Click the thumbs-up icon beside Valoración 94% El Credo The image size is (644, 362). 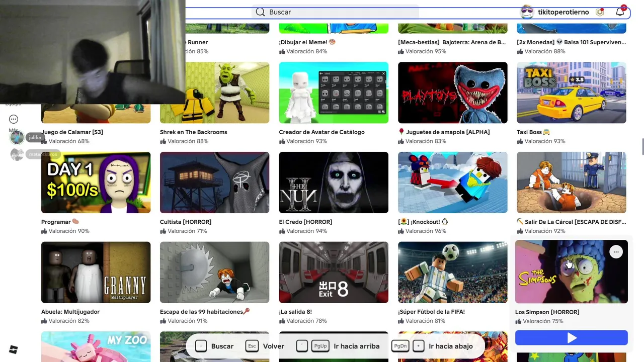pyautogui.click(x=282, y=231)
